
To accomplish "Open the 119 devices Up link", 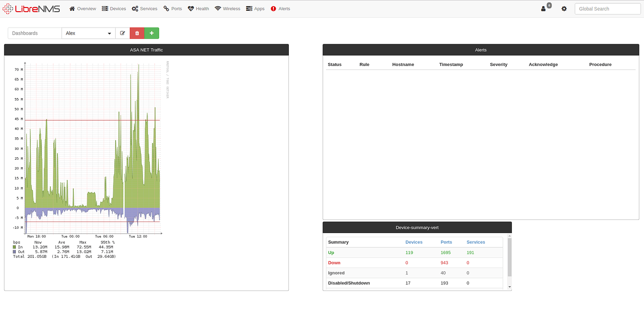I will point(409,252).
